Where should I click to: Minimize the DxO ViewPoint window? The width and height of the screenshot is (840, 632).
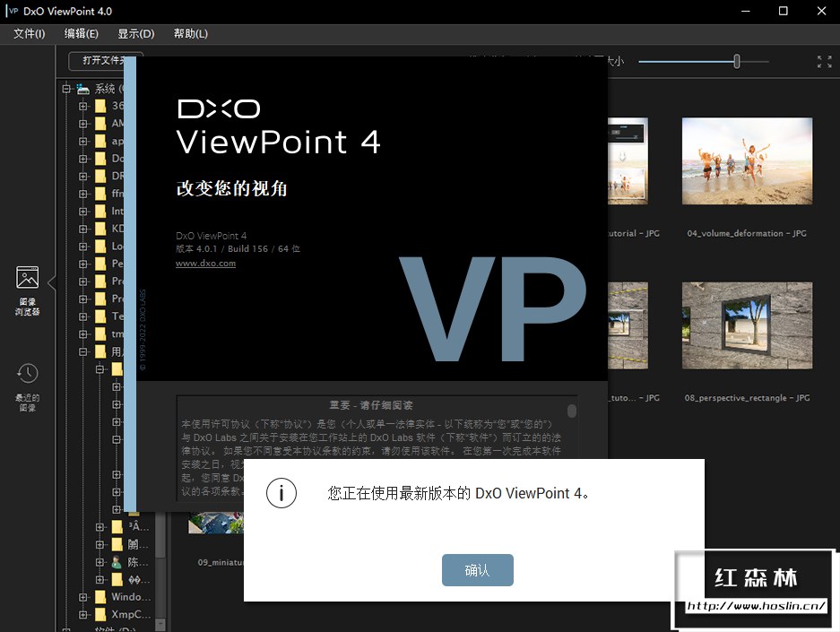(x=745, y=12)
